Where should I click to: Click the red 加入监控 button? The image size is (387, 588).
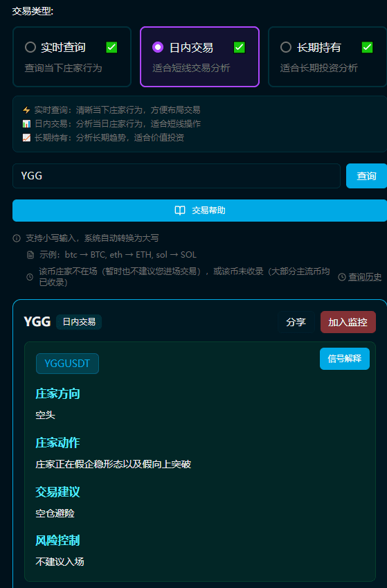[348, 322]
